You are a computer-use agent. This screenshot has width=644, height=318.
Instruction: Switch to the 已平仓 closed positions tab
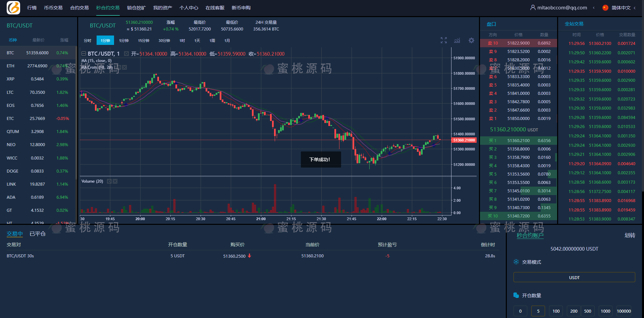38,234
